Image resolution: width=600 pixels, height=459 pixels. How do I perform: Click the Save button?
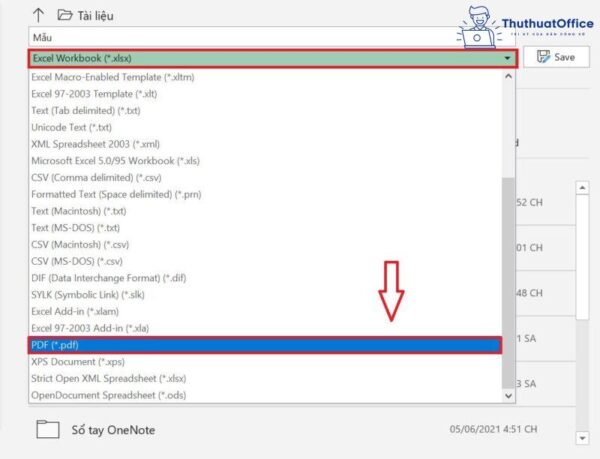click(x=556, y=57)
